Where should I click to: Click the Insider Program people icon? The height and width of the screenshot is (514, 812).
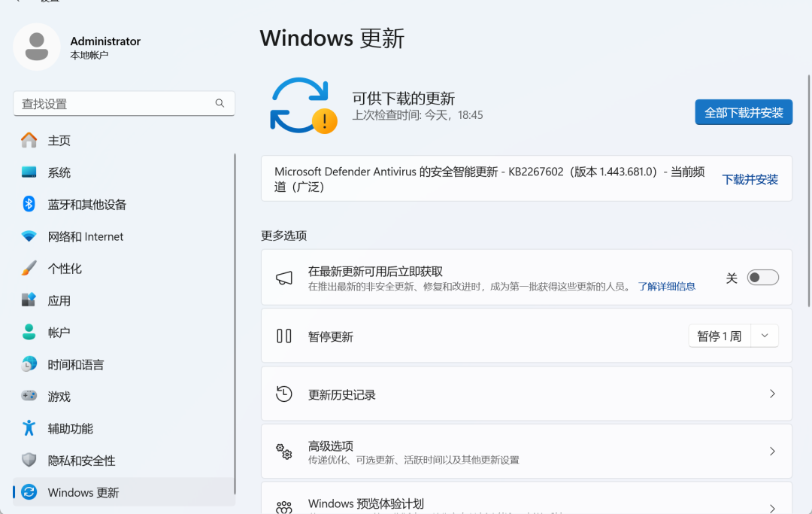click(283, 507)
